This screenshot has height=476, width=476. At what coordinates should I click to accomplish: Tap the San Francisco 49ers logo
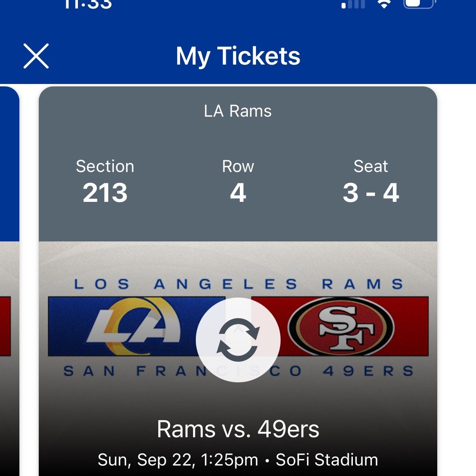click(341, 327)
